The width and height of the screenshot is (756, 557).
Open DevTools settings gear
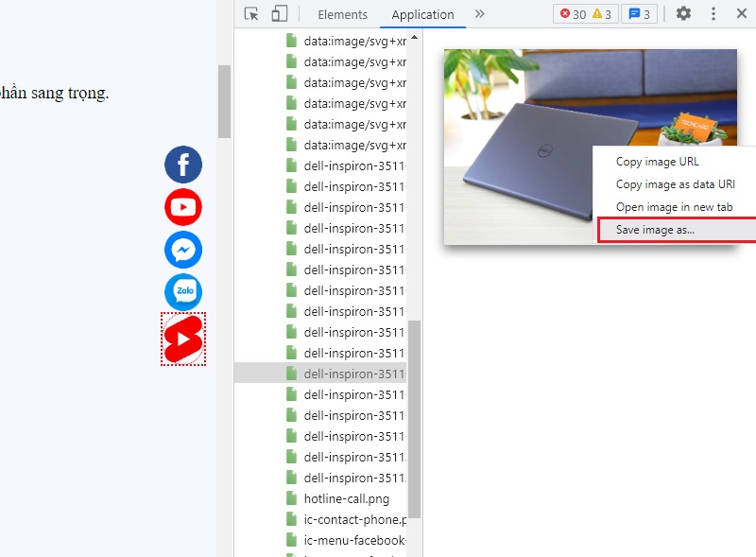click(683, 14)
